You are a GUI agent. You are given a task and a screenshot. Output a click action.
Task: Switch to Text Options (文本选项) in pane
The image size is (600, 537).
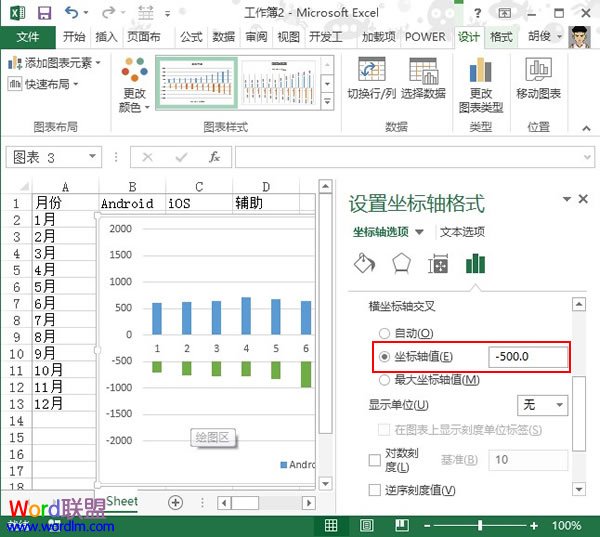[462, 232]
